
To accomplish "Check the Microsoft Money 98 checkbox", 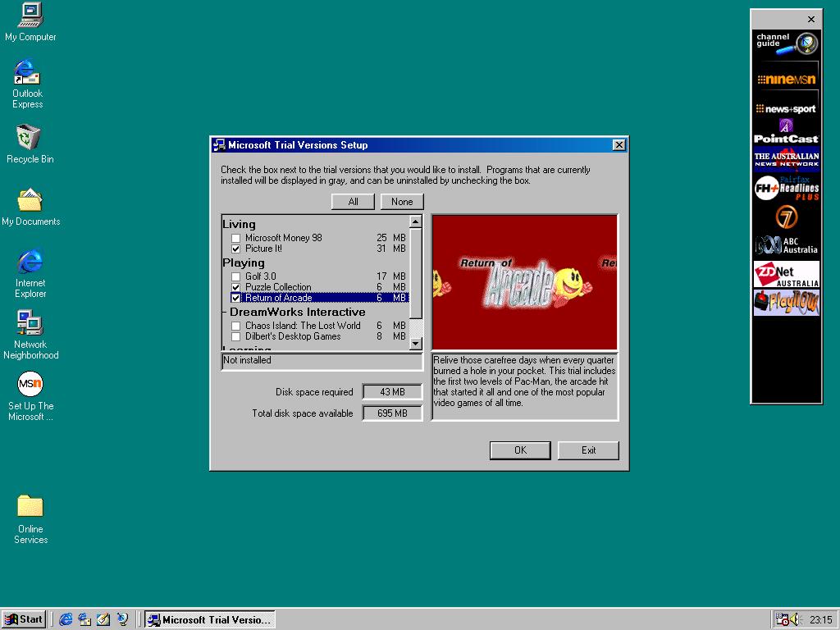I will tap(235, 238).
